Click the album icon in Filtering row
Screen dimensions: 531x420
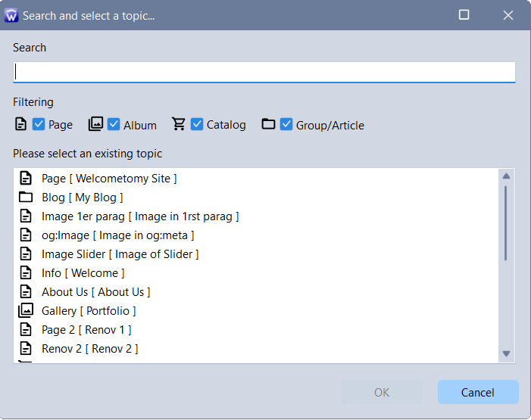(95, 124)
